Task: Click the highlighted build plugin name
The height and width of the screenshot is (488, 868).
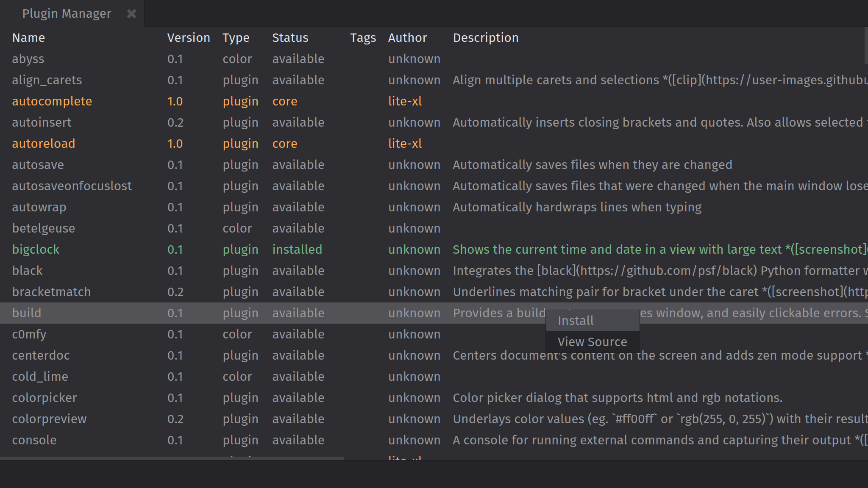Action: (27, 313)
